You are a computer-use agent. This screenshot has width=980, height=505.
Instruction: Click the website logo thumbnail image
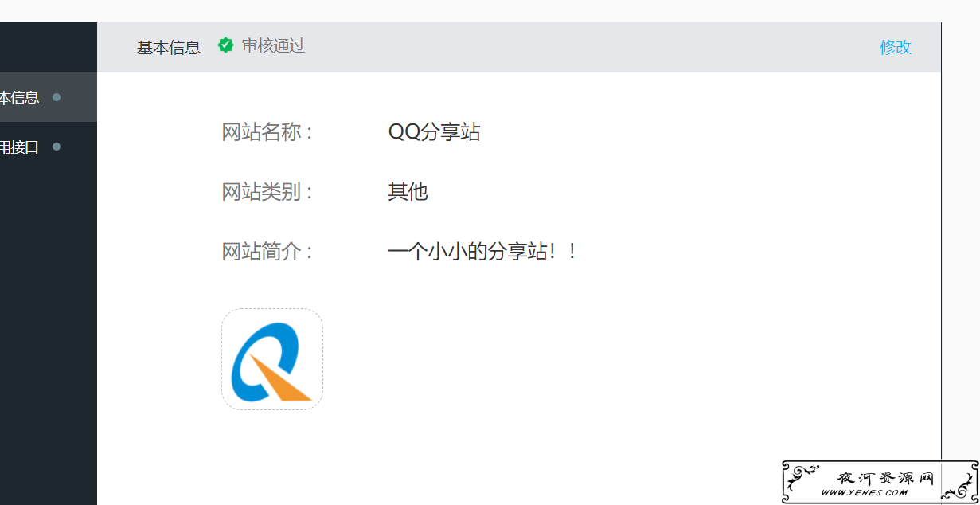272,359
